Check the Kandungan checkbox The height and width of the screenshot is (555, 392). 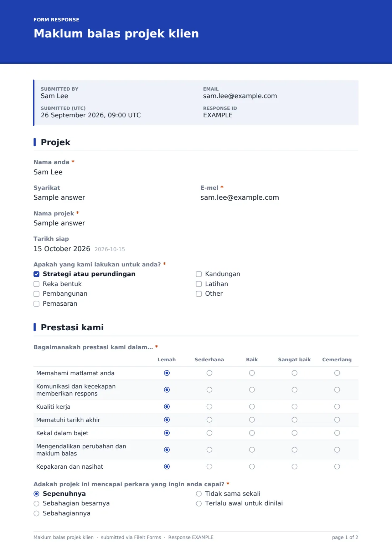[199, 274]
